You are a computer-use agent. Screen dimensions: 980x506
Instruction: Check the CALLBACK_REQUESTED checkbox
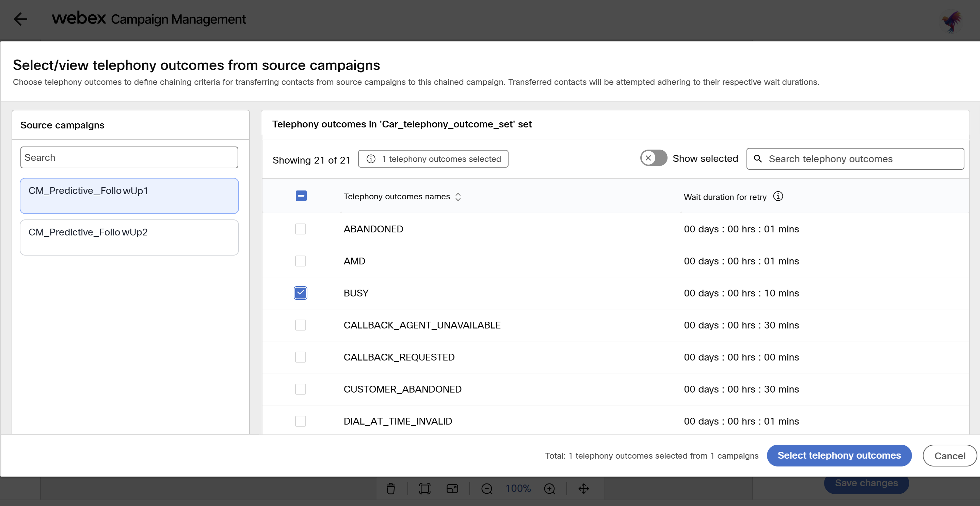[x=301, y=357]
